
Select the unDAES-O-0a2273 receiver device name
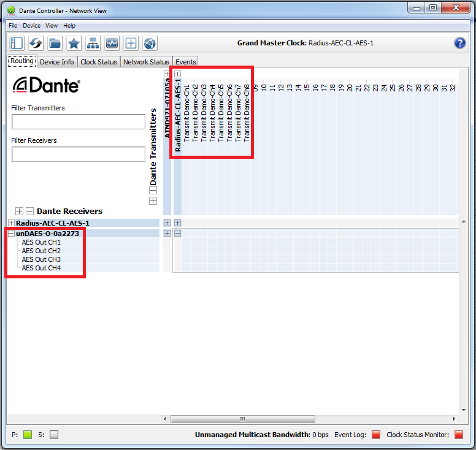[x=47, y=234]
